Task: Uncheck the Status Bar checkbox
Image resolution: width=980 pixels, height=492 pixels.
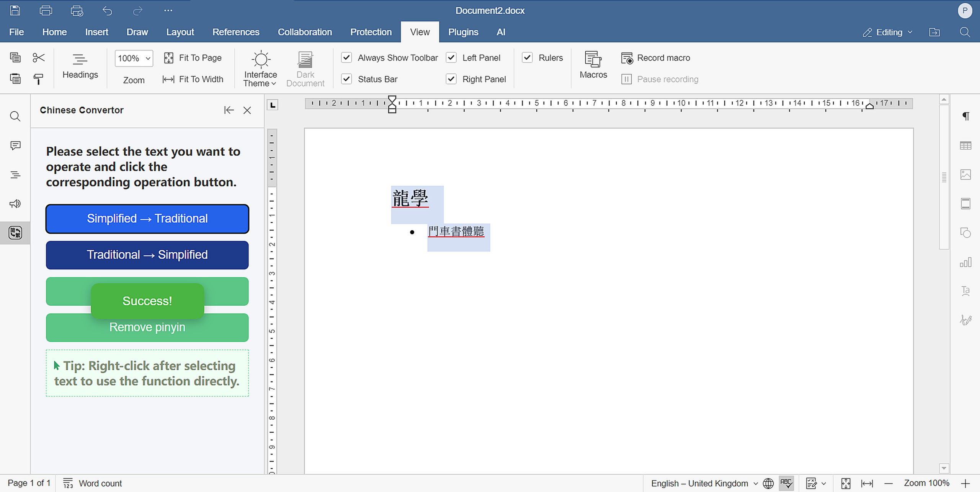Action: (x=346, y=79)
